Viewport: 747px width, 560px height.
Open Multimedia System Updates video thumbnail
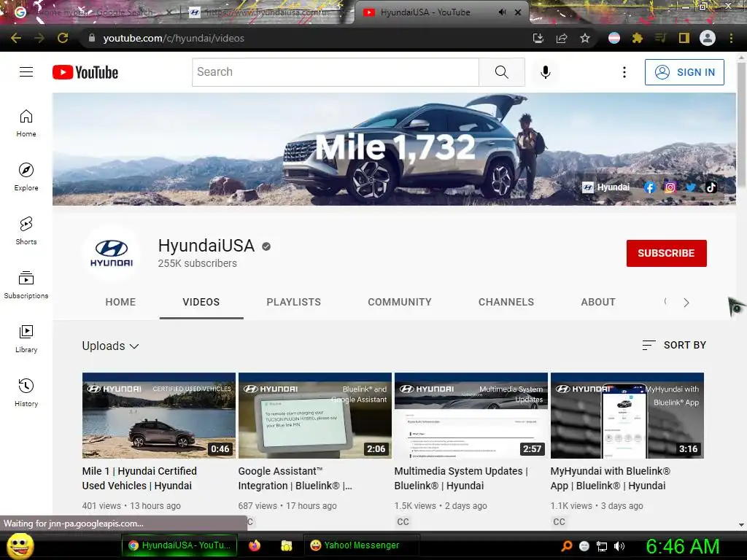(471, 415)
